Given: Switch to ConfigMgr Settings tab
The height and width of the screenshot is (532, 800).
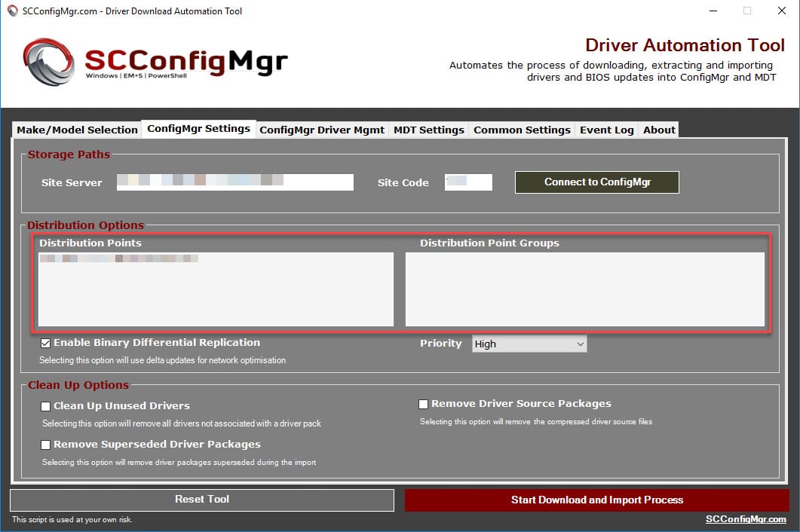Looking at the screenshot, I should pos(198,129).
